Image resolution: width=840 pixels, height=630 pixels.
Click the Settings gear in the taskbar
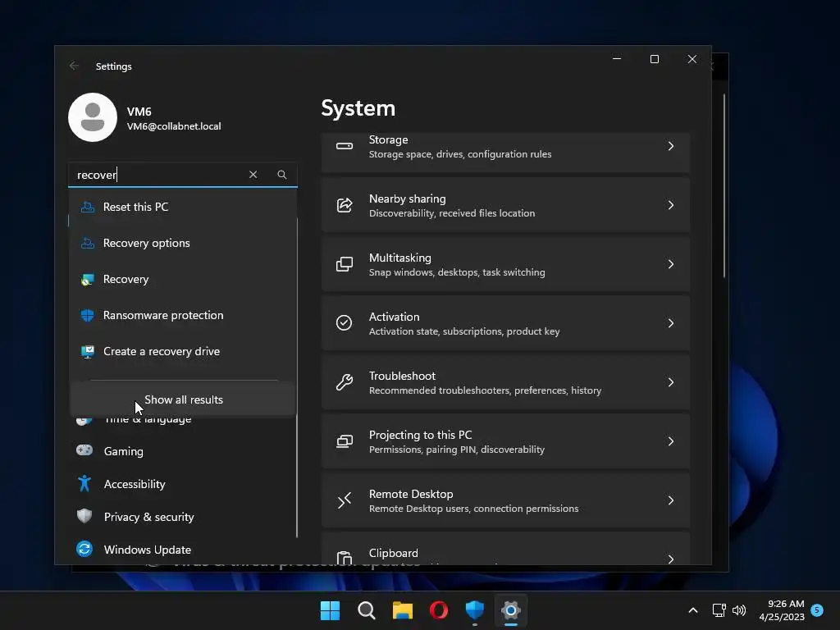coord(510,610)
